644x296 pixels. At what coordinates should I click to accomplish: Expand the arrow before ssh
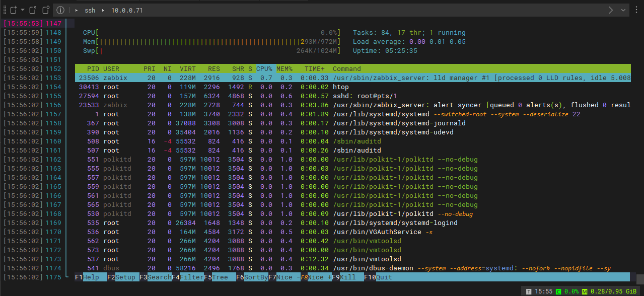[76, 10]
